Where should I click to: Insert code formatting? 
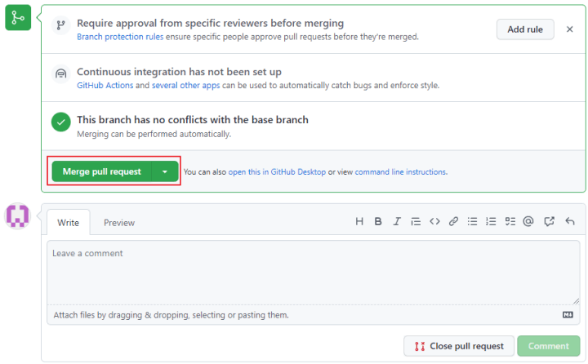click(x=434, y=221)
